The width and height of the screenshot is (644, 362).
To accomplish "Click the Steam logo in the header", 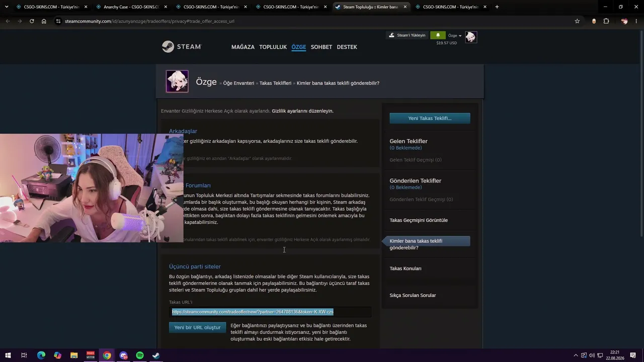I will [181, 47].
